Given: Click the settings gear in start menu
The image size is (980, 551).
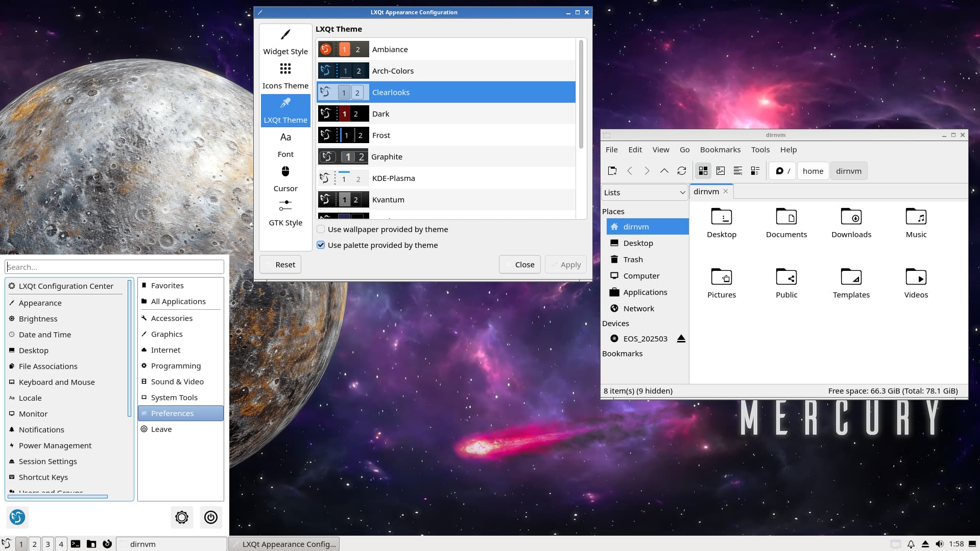Looking at the screenshot, I should [x=182, y=517].
